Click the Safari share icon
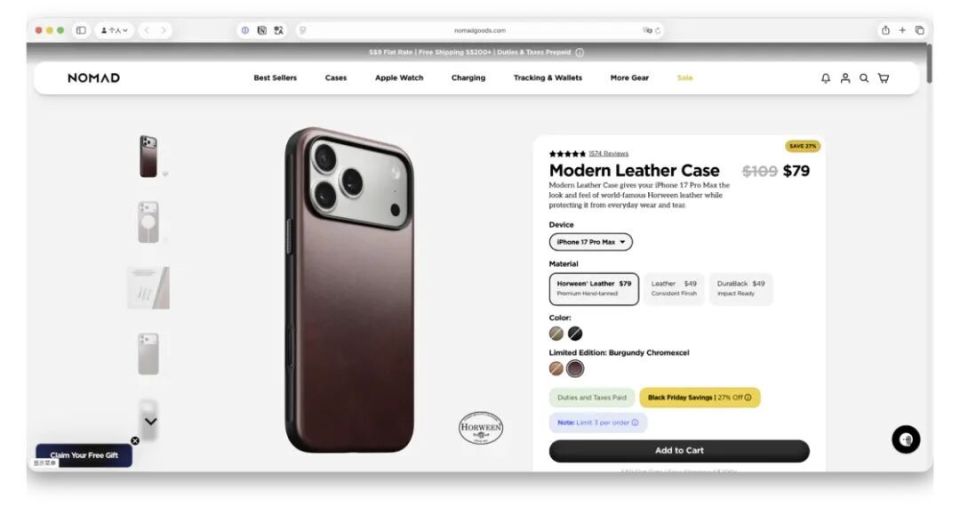 [x=885, y=30]
